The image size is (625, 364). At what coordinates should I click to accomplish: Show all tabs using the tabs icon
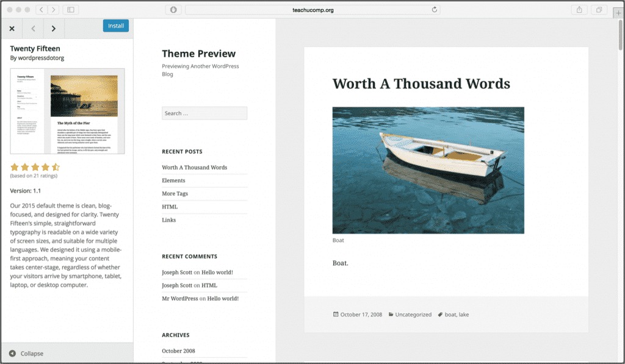(x=599, y=10)
